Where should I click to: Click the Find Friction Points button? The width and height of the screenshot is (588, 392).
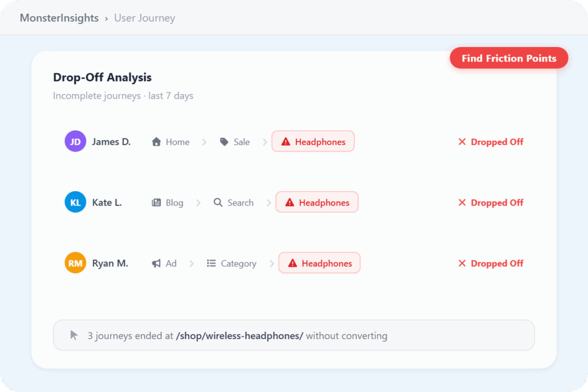click(x=509, y=58)
